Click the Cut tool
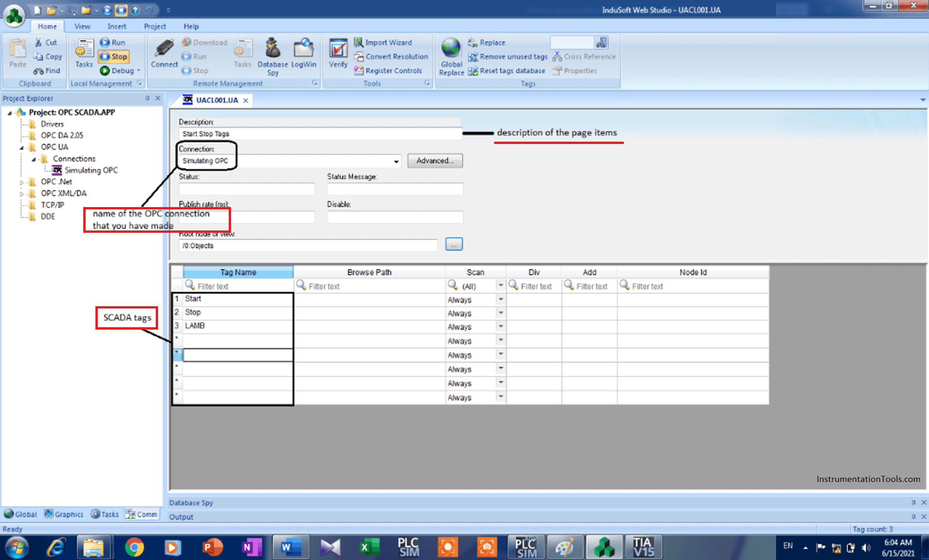Screen dimensions: 929x560 (x=46, y=43)
